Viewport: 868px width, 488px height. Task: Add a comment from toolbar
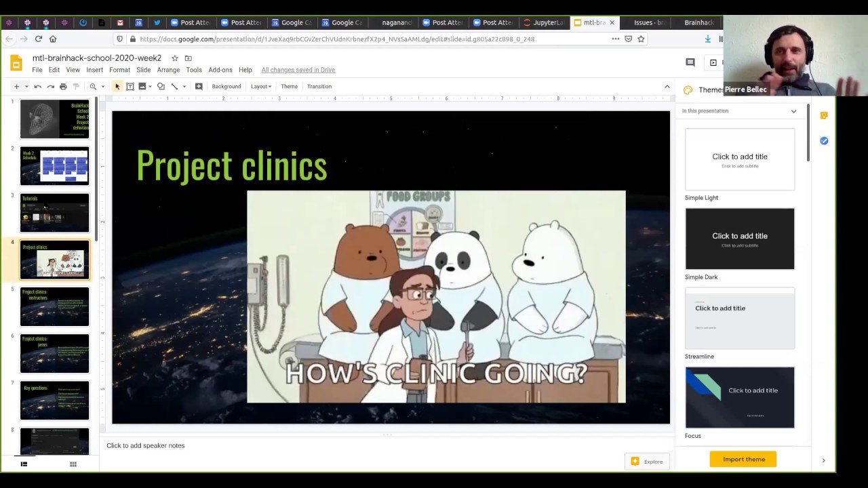click(x=199, y=87)
